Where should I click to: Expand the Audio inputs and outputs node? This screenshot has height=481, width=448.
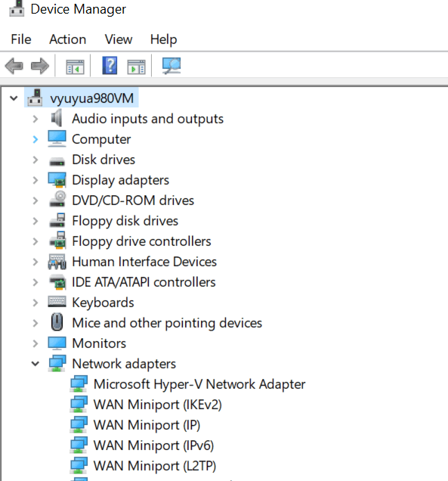coord(36,119)
